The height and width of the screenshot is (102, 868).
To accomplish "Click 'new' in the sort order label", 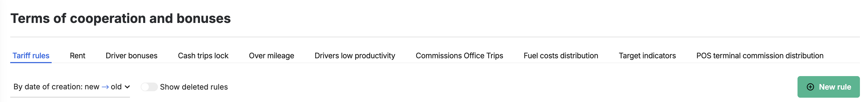I will click(x=92, y=87).
